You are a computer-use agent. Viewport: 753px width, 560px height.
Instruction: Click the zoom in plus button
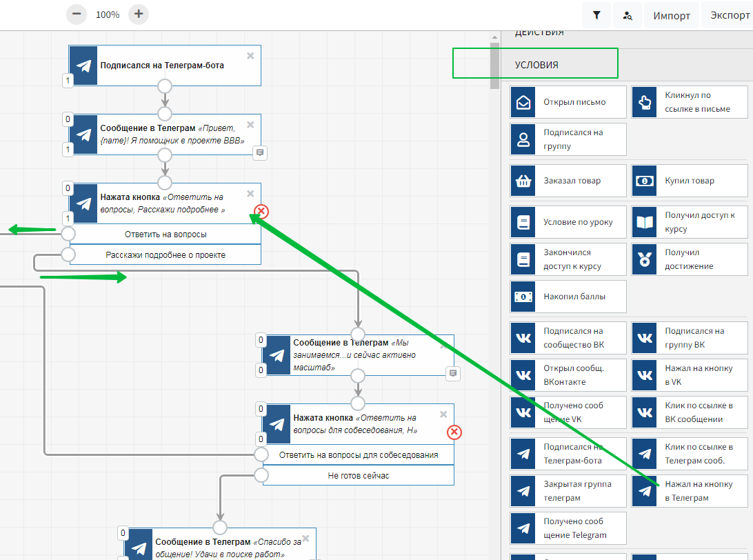tap(139, 14)
